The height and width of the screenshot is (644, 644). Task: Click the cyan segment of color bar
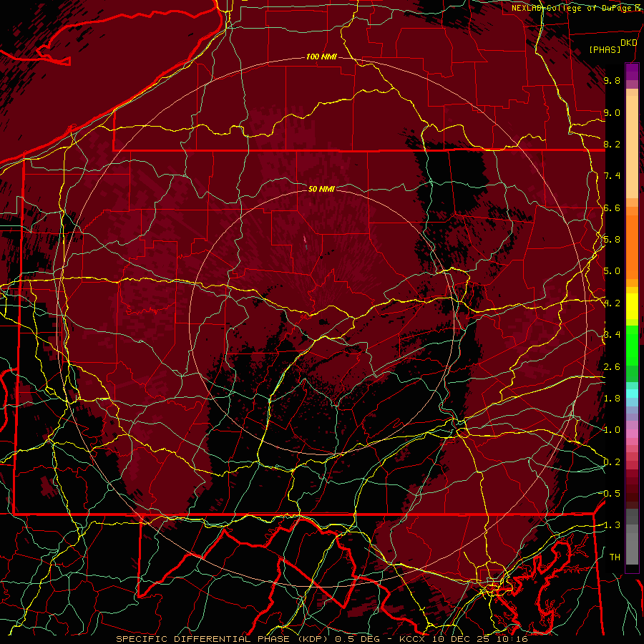pyautogui.click(x=632, y=394)
